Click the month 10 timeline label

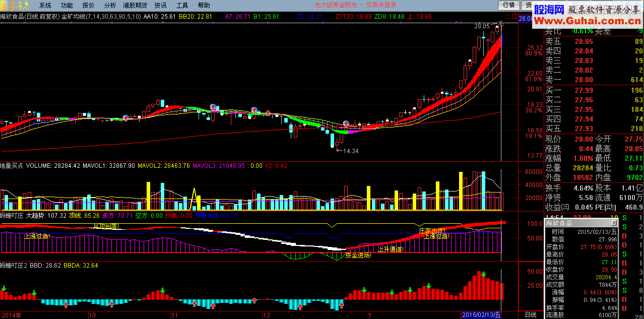tap(92, 315)
